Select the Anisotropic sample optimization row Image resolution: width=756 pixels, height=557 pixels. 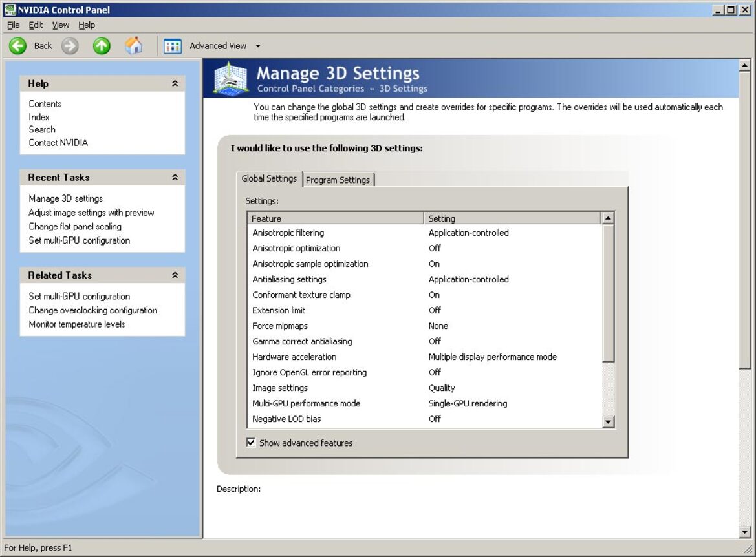(425, 264)
